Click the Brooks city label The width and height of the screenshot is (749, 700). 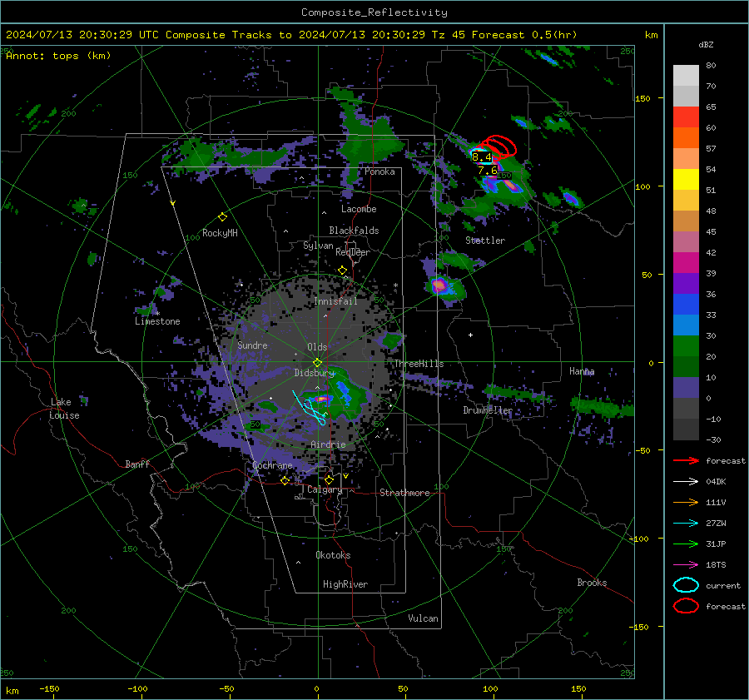click(592, 583)
